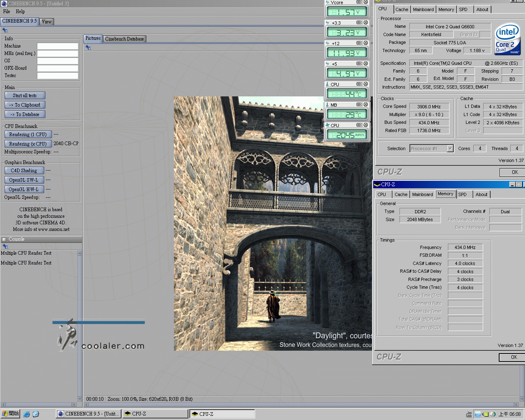Click the +12 voltage lightning icon
This screenshot has width=525, height=420.
point(327,43)
